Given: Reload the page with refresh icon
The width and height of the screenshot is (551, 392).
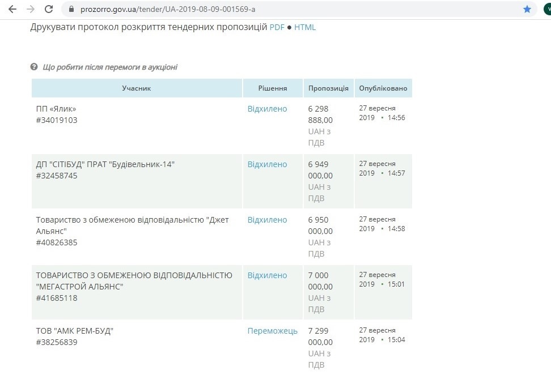Looking at the screenshot, I should tap(49, 9).
